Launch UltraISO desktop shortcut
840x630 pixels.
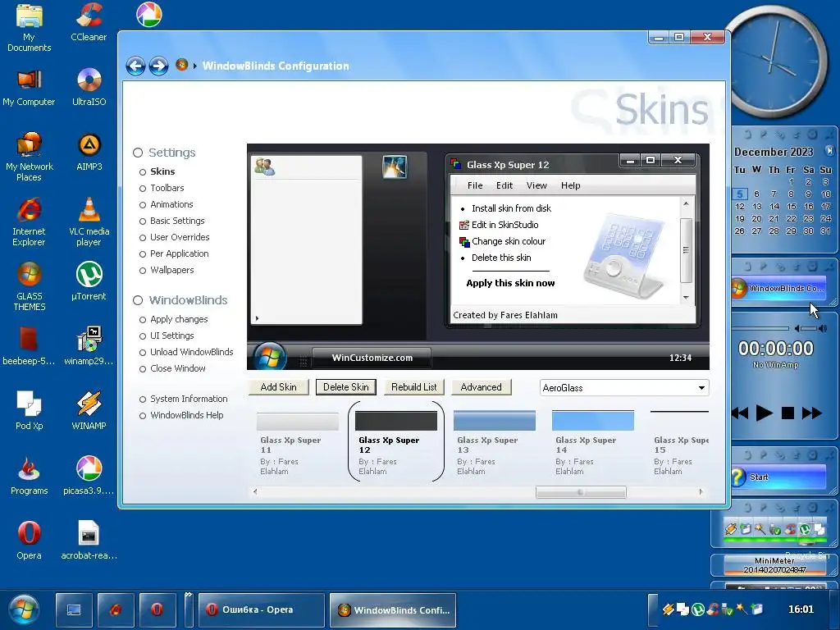[x=89, y=87]
